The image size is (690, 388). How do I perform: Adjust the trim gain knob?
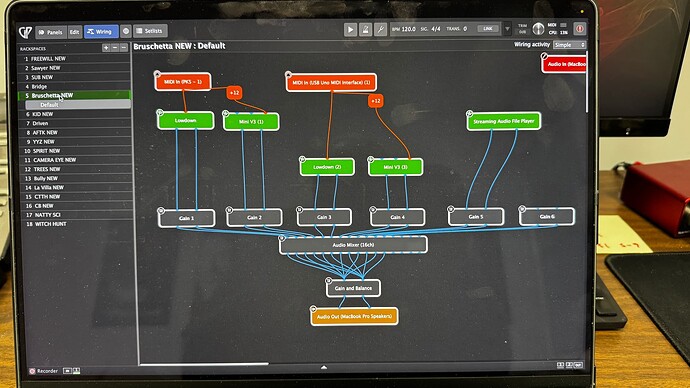[538, 29]
